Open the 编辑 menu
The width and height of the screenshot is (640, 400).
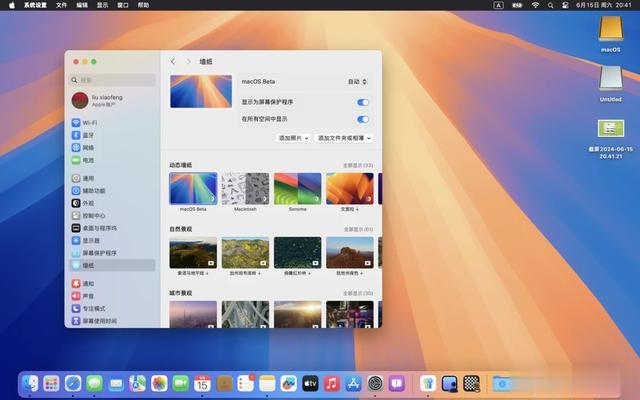pos(82,5)
